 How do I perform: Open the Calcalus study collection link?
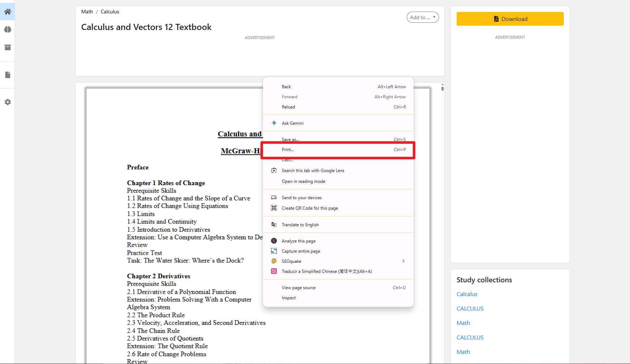(x=467, y=294)
